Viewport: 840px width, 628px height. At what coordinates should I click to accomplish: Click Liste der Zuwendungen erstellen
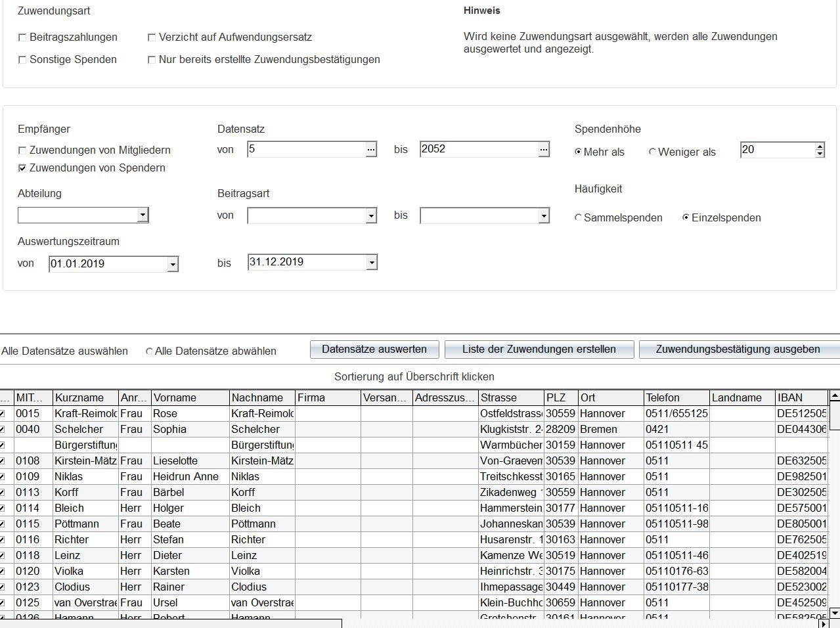click(539, 349)
